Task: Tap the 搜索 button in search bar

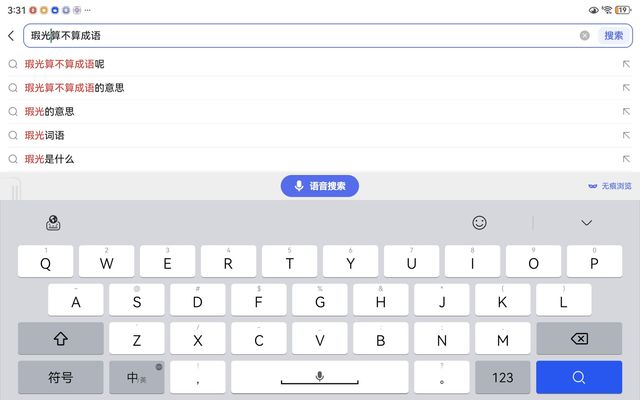Action: (613, 36)
